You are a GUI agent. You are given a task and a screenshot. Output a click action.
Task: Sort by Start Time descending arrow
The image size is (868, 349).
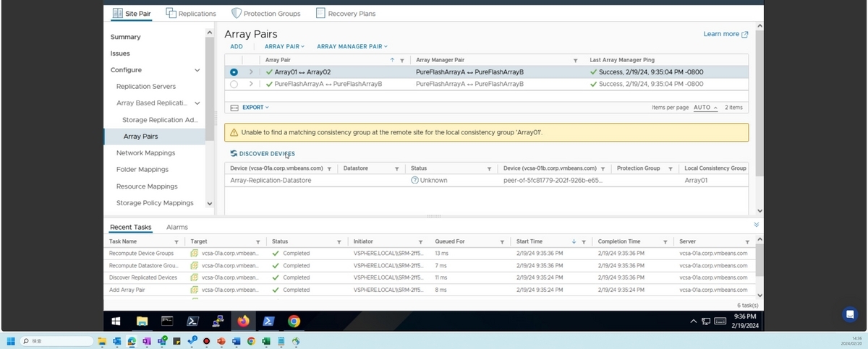pyautogui.click(x=574, y=241)
